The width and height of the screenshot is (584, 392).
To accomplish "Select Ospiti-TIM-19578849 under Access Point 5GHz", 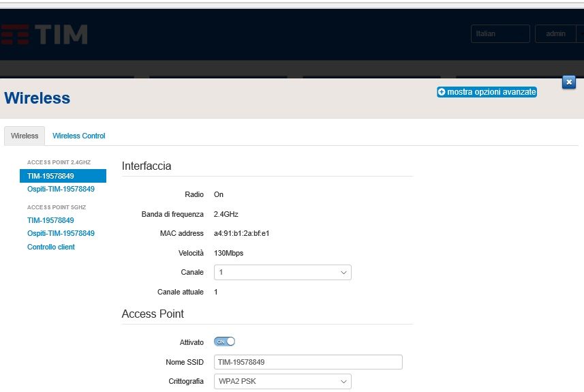I will 61,233.
